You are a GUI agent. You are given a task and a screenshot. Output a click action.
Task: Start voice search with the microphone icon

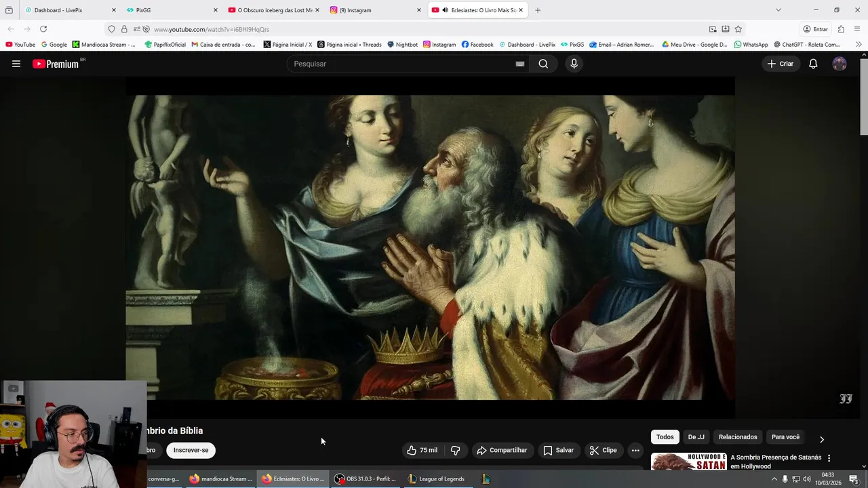tap(574, 64)
